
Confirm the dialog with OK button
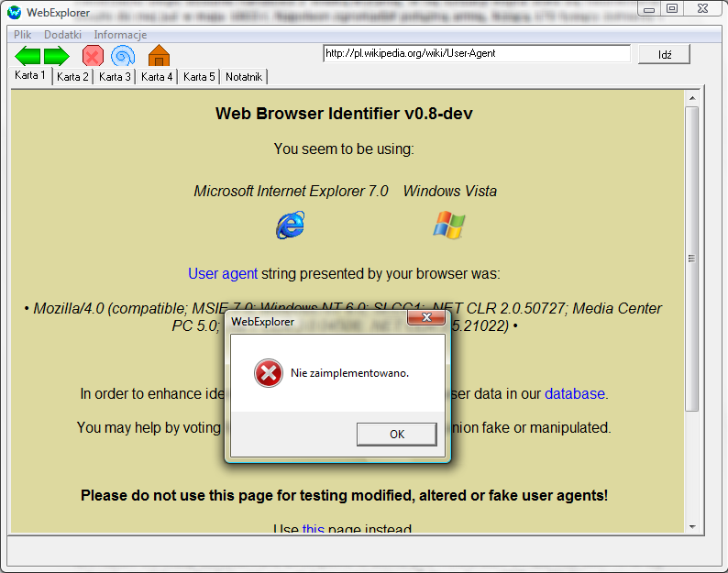[397, 435]
